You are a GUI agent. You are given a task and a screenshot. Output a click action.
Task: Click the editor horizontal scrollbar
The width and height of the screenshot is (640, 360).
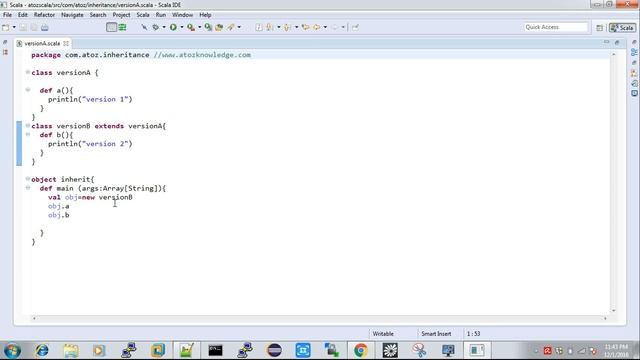point(320,318)
